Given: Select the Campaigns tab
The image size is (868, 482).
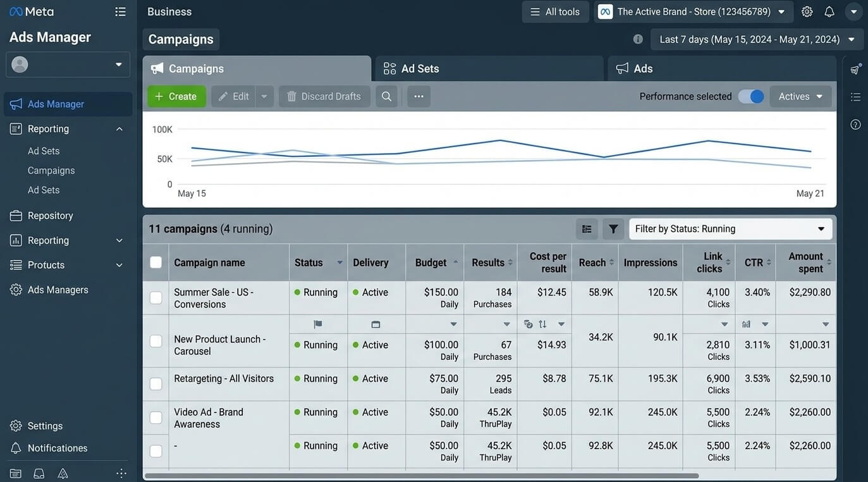Looking at the screenshot, I should (257, 68).
